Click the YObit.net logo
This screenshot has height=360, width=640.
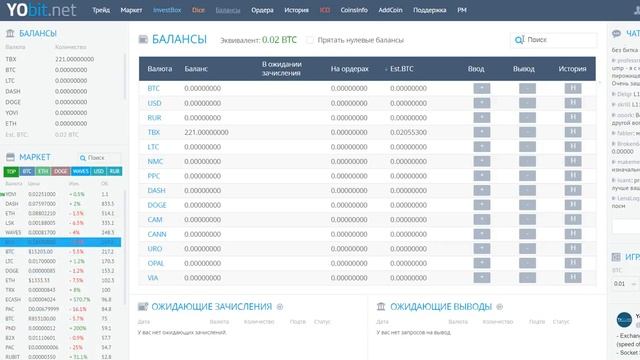pos(41,10)
